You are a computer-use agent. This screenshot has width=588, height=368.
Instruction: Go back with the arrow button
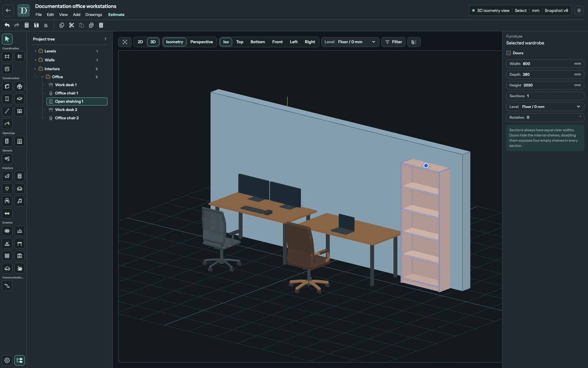[8, 10]
